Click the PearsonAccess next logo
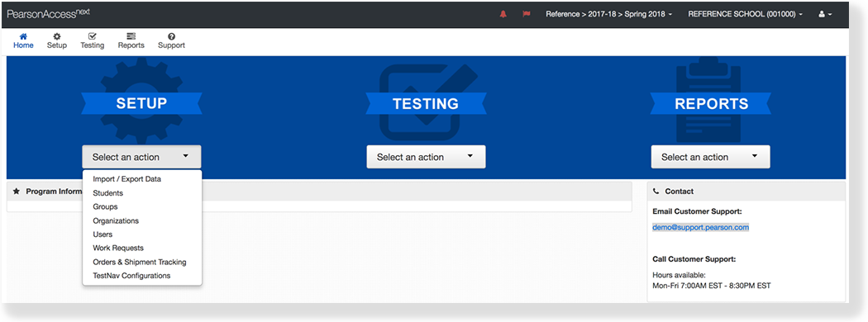The width and height of the screenshot is (868, 322). [x=48, y=14]
